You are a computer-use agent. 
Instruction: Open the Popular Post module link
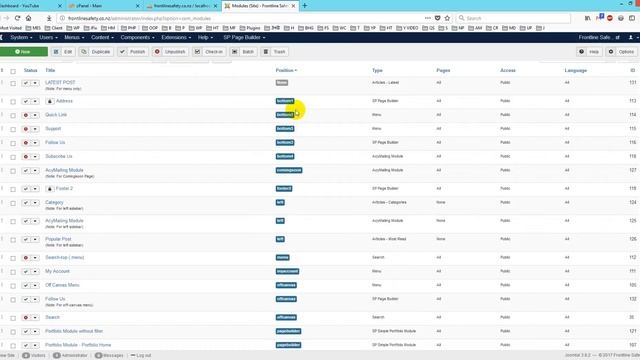(x=58, y=239)
